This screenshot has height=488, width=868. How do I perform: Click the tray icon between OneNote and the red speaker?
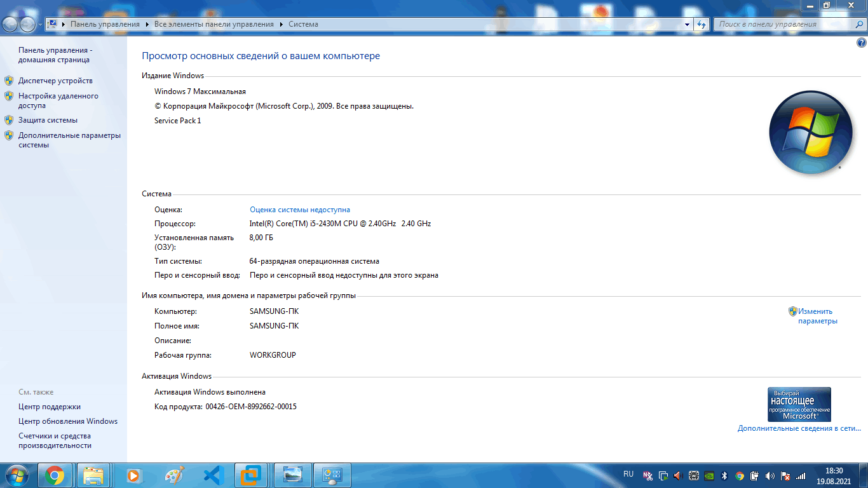coord(663,475)
